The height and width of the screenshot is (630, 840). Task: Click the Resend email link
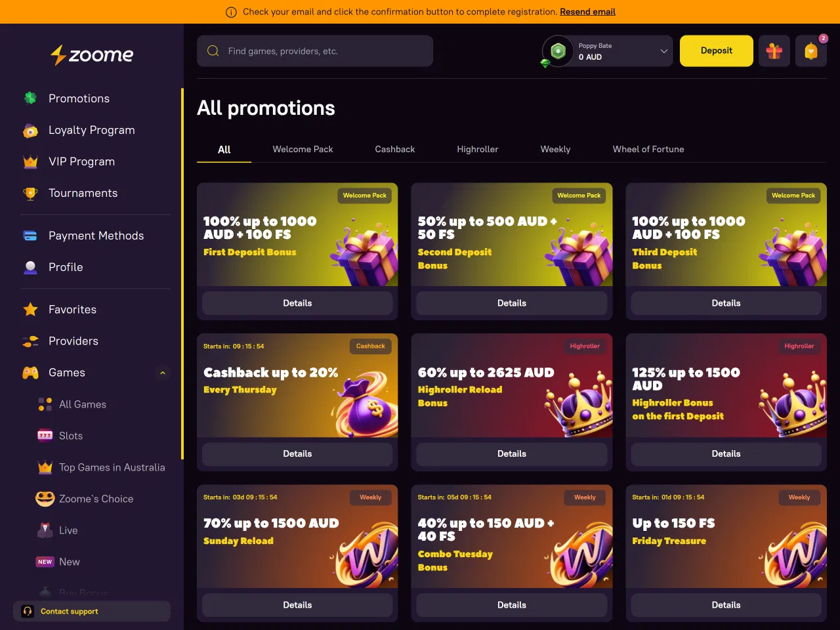[587, 12]
